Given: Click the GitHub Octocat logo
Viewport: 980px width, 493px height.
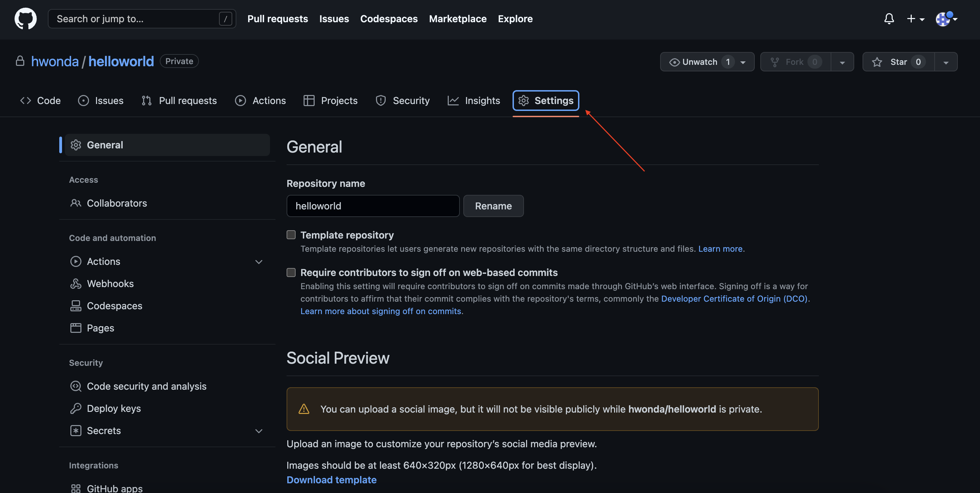Looking at the screenshot, I should 26,19.
